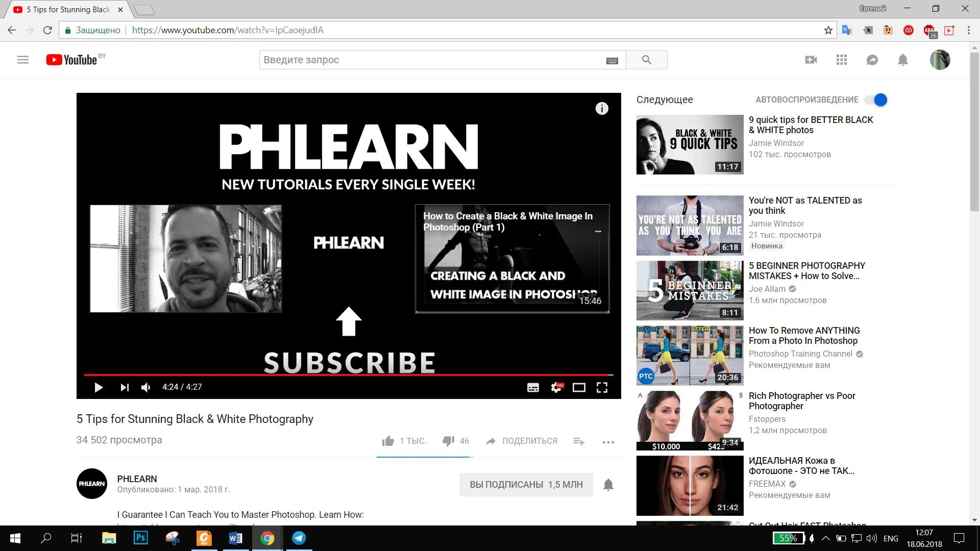
Task: Mute the video with speaker icon
Action: coord(146,387)
